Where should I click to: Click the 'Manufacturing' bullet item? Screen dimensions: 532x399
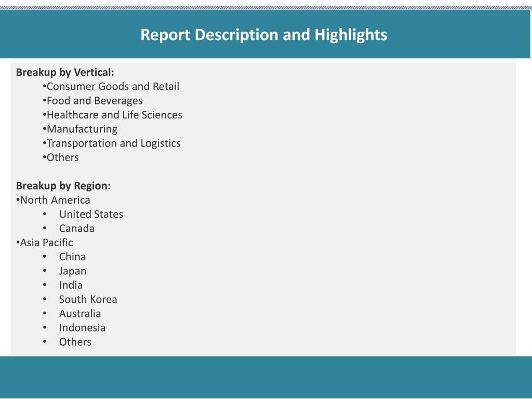tap(80, 129)
